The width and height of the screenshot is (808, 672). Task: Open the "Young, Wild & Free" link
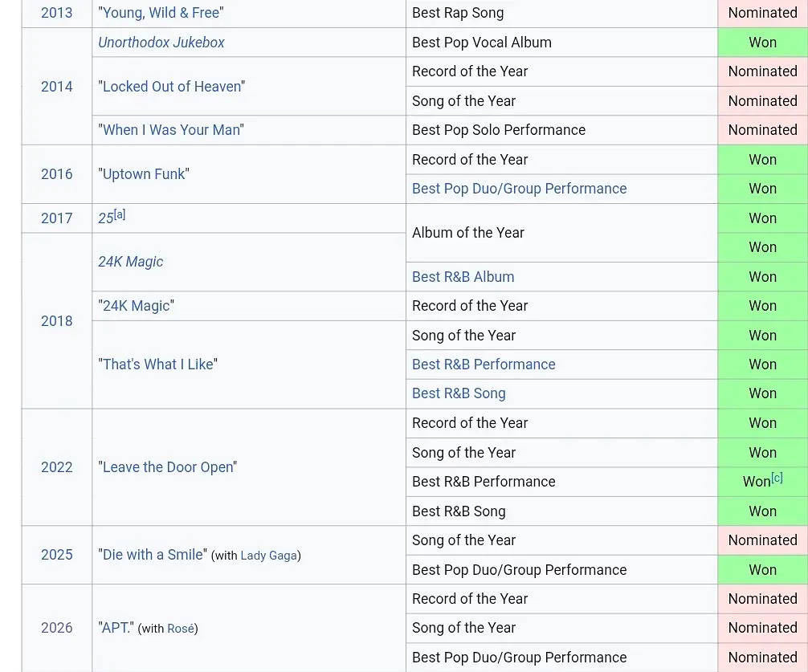[161, 13]
